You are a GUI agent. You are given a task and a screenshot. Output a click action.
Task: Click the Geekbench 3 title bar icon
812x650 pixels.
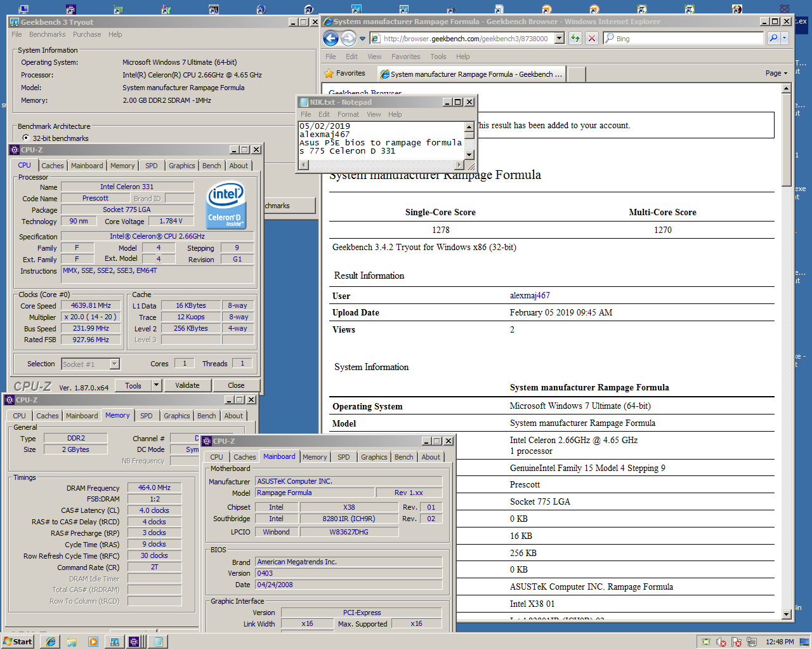click(x=15, y=22)
